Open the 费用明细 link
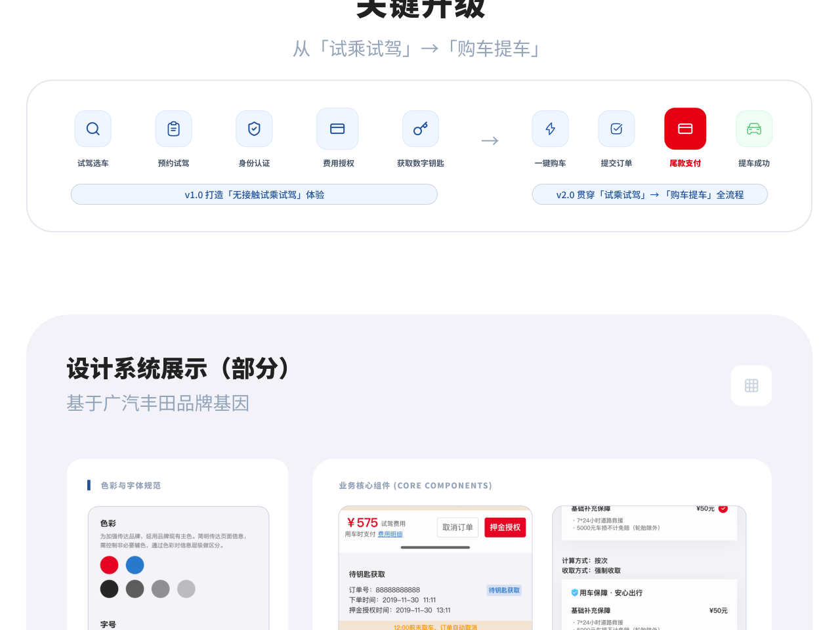Screen dimensions: 840x630 click(x=390, y=534)
